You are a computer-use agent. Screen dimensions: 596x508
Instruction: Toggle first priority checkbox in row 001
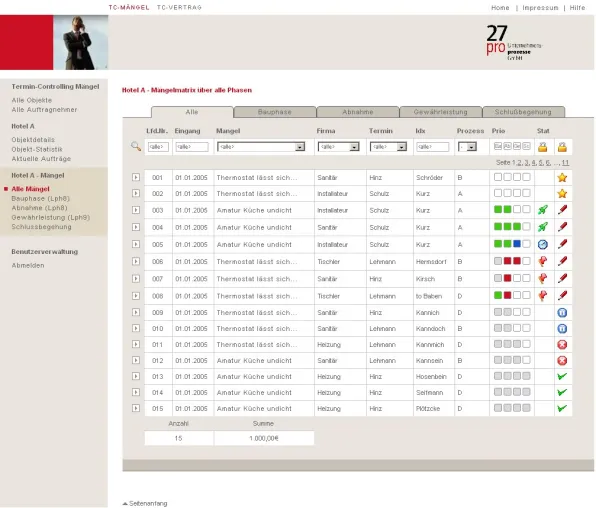[x=498, y=177]
